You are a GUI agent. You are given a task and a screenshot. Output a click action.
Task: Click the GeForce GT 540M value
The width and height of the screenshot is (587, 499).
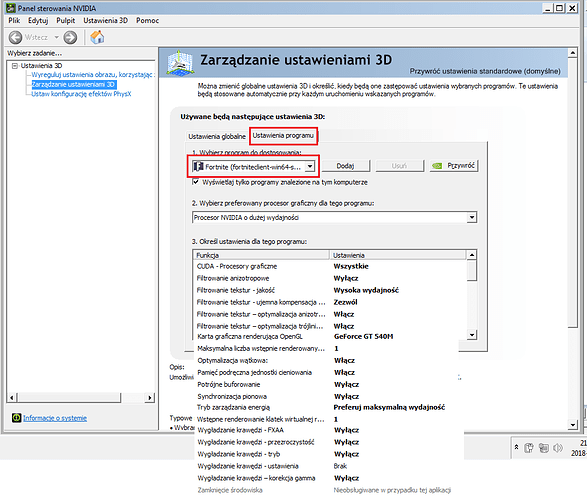364,337
